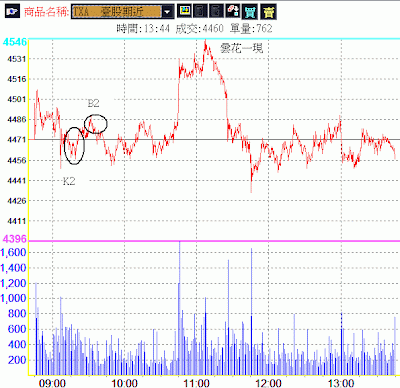
Task: Click the 1,600 volume axis label
Action: (13, 253)
